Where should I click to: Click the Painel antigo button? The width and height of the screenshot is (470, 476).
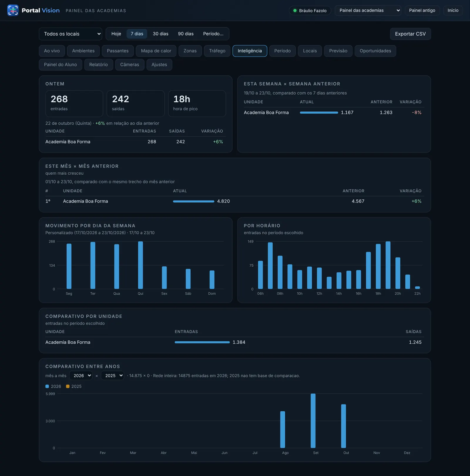coord(422,10)
